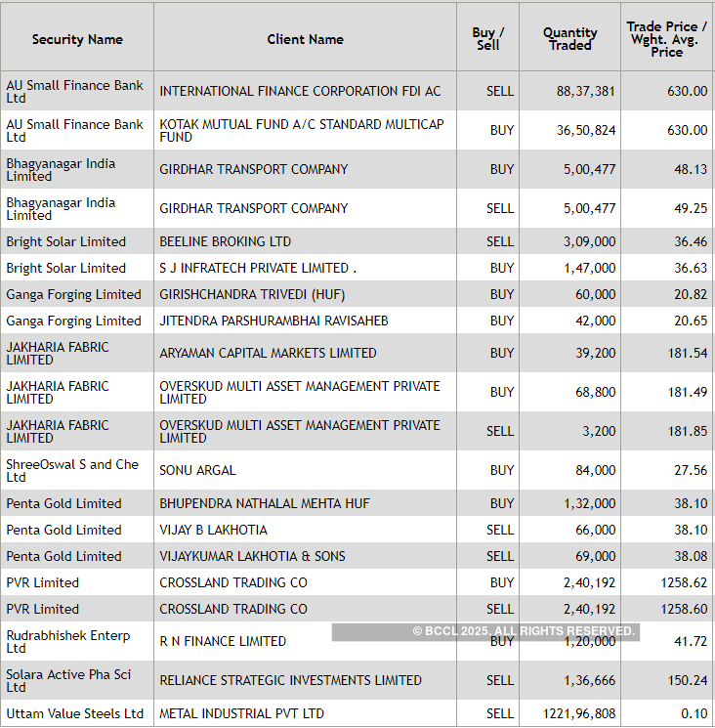Select Reliance Strategic Investments Limited cell
Viewport: 715px width, 728px height.
tap(290, 680)
